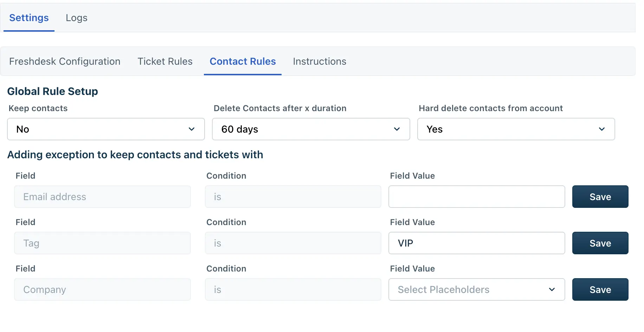Open the Hard delete contacts dropdown
The width and height of the screenshot is (644, 332).
[x=516, y=129]
